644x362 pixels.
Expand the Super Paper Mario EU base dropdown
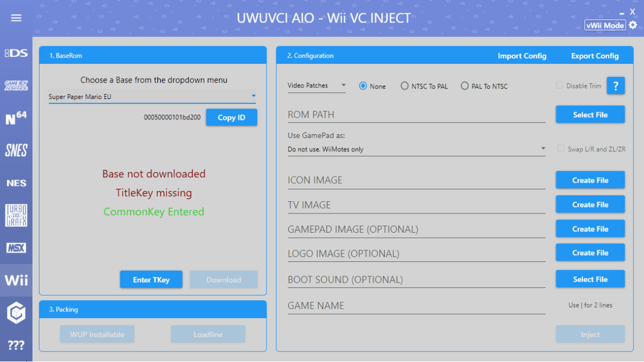click(x=152, y=96)
